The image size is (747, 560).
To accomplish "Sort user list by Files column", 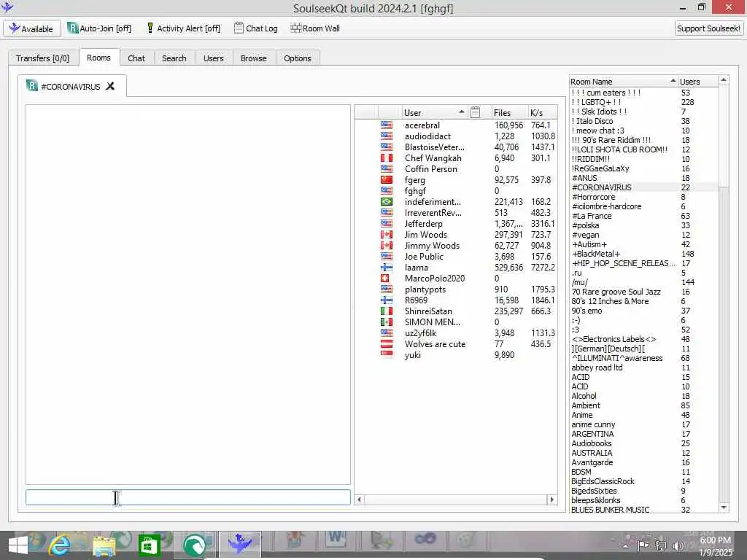I will tap(509, 112).
